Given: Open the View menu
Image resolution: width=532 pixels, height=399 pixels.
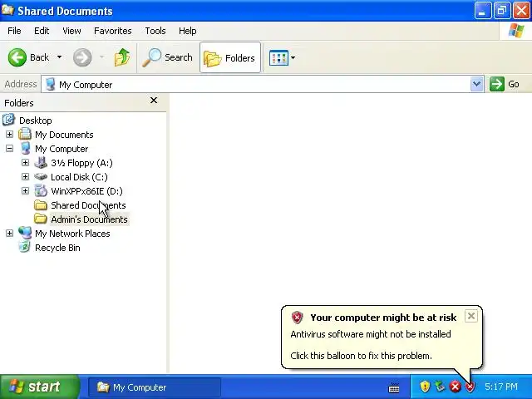Looking at the screenshot, I should coord(71,31).
